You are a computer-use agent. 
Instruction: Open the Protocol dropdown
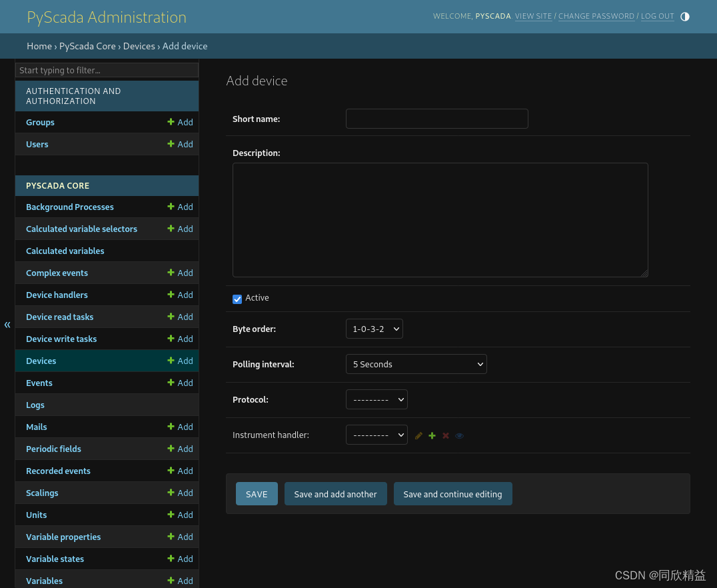[376, 399]
